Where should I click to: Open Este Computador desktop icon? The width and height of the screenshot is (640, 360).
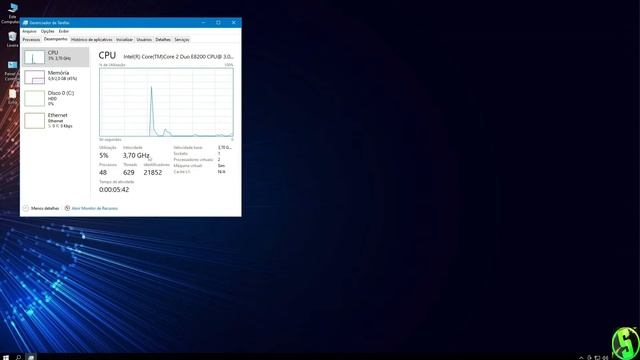click(12, 13)
